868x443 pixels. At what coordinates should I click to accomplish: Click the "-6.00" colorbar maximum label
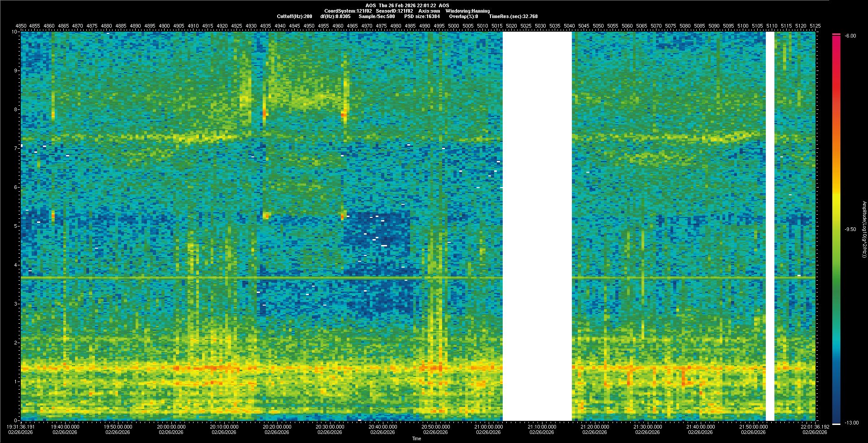[x=850, y=36]
